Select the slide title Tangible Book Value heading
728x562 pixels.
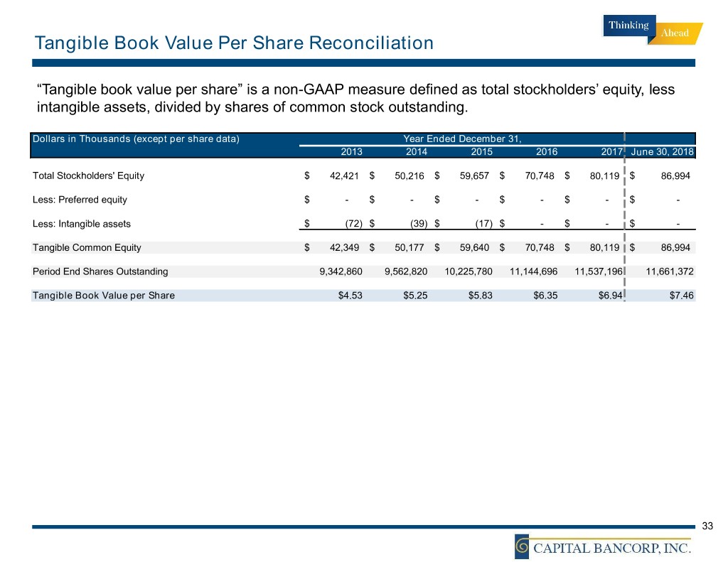(234, 44)
